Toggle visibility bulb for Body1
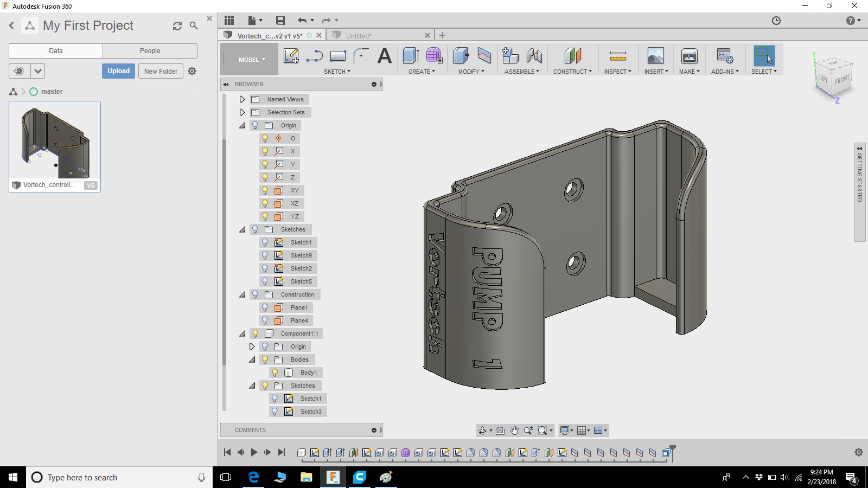868x488 pixels. [275, 373]
